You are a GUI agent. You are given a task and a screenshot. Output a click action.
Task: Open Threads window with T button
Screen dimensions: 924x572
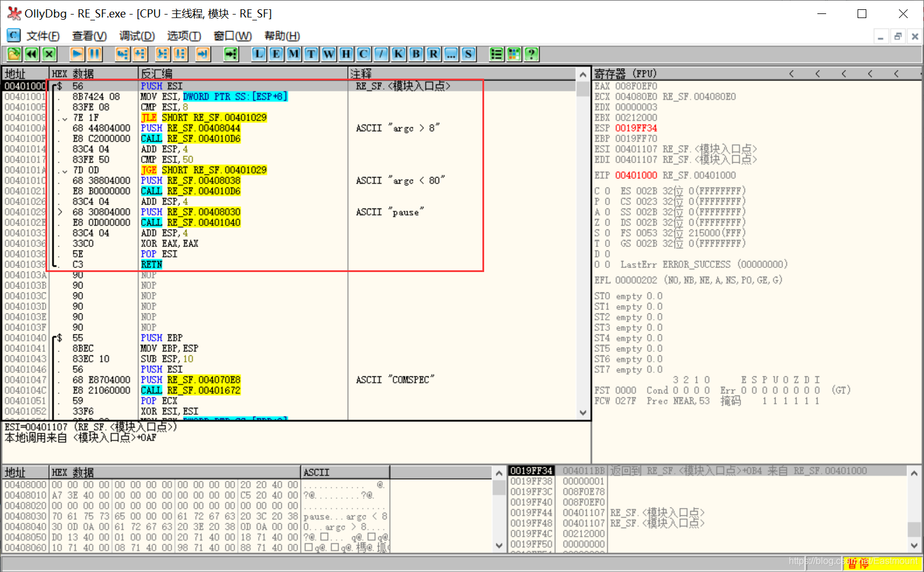pyautogui.click(x=311, y=54)
